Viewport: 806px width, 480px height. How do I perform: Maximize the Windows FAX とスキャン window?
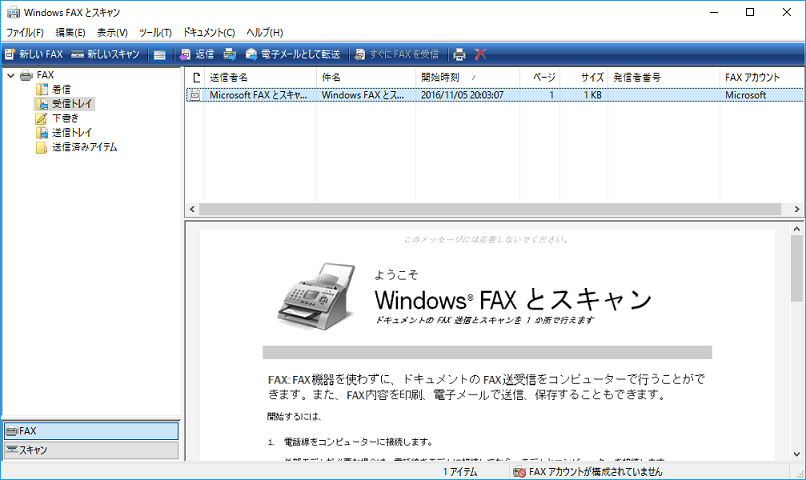(x=750, y=12)
